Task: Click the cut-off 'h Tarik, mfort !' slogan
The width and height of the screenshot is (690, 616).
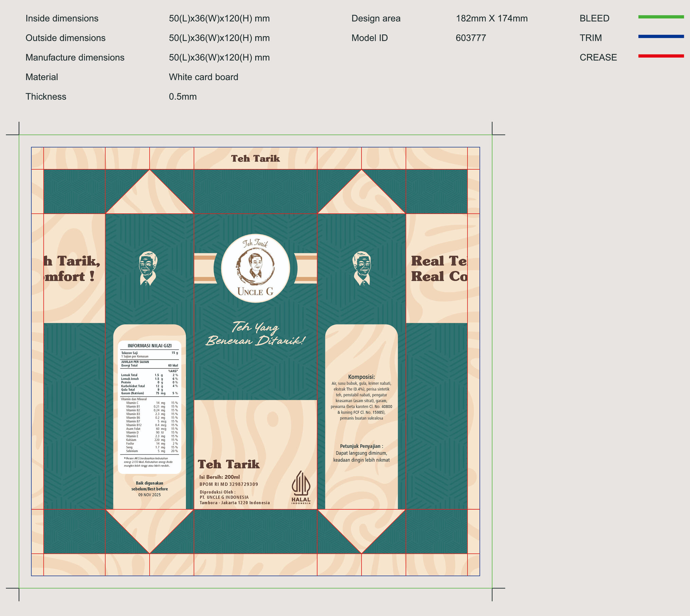Action: click(x=72, y=269)
